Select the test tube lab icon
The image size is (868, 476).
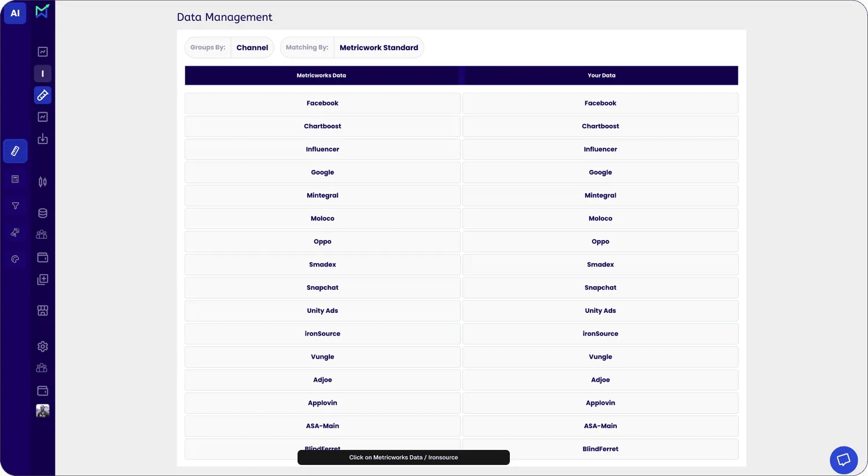coord(43,95)
